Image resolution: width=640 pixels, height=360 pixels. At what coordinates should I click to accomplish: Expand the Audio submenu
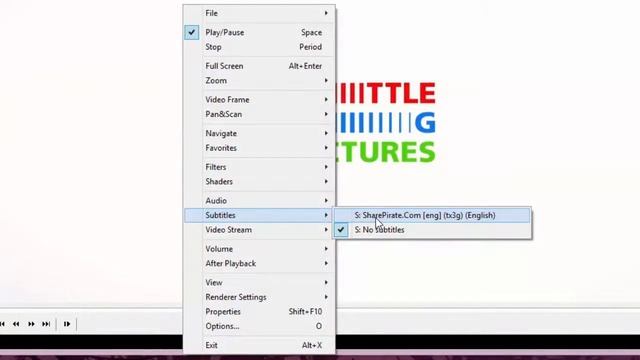259,201
